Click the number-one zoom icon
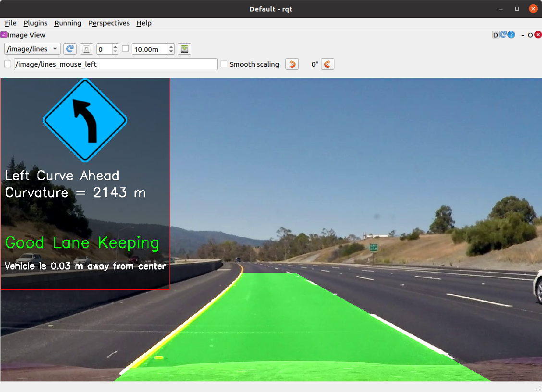542x392 pixels. 87,49
